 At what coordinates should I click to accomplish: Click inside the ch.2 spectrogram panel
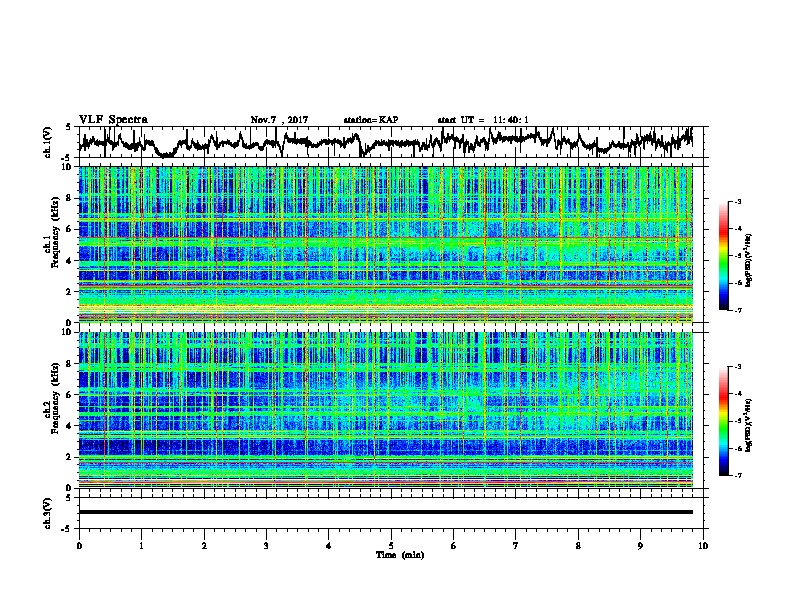click(x=385, y=410)
